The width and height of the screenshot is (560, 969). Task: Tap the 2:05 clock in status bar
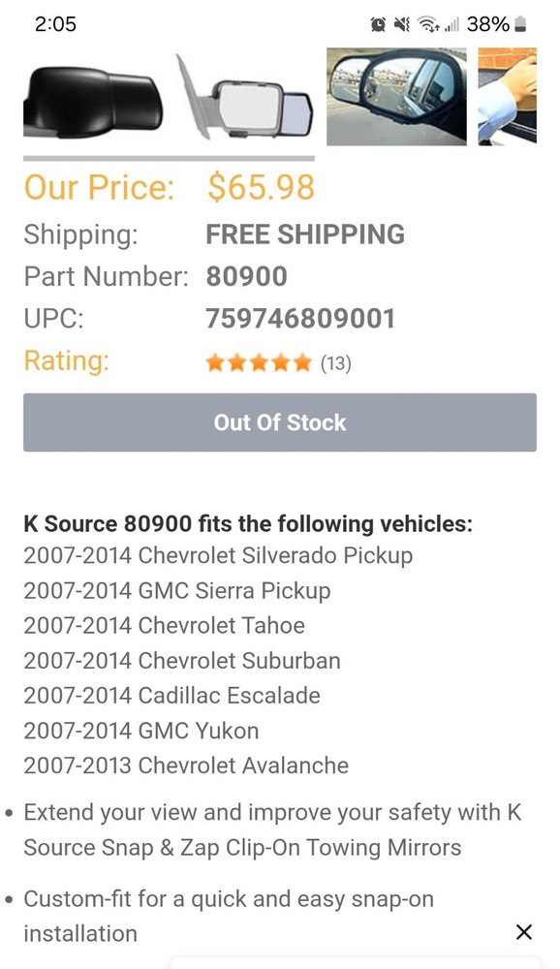click(56, 24)
